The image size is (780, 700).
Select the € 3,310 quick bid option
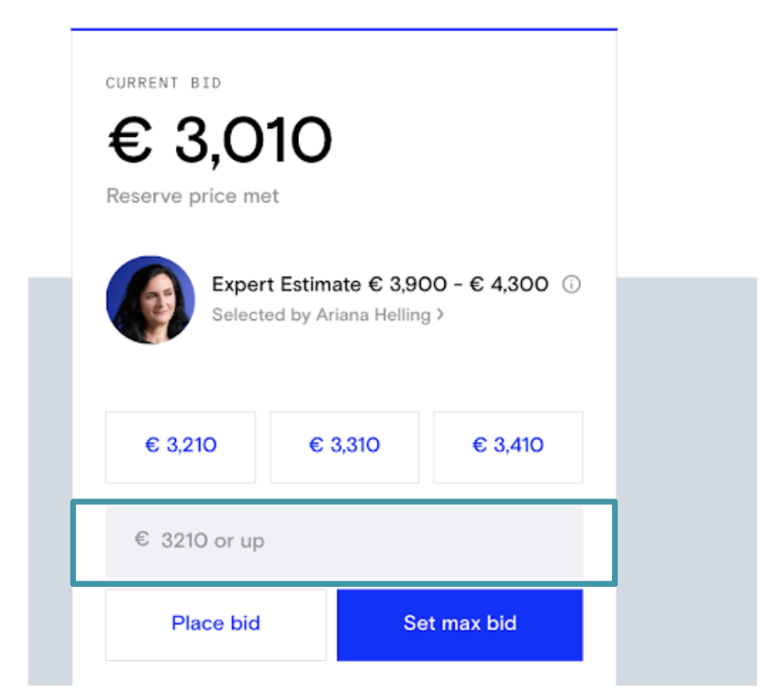(344, 445)
